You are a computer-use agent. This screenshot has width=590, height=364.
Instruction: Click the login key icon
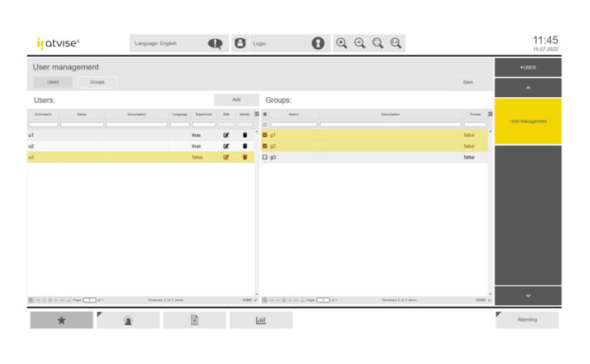(318, 43)
